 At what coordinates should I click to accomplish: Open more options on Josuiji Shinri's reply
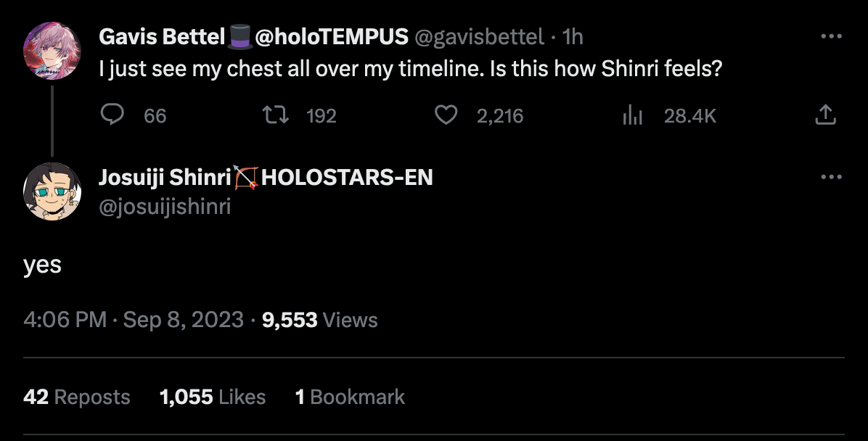831,177
